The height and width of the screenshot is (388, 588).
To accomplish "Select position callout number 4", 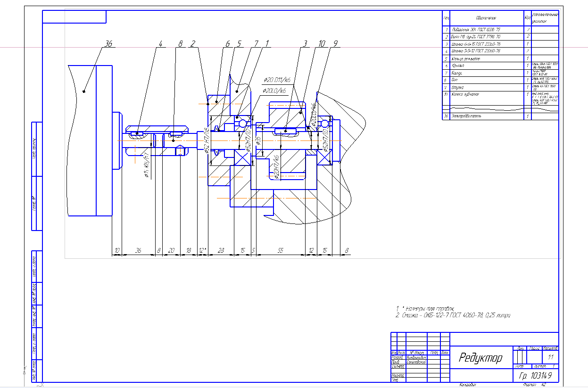I will (160, 44).
